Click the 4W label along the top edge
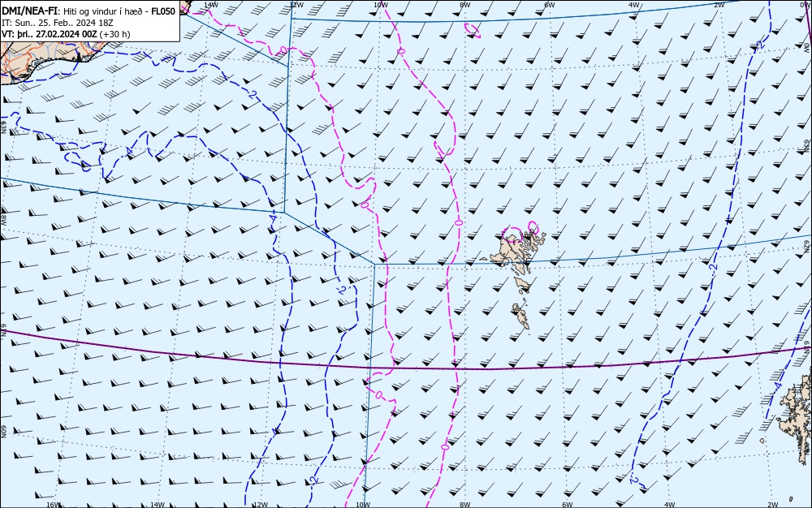This screenshot has height=508, width=812. 634,5
